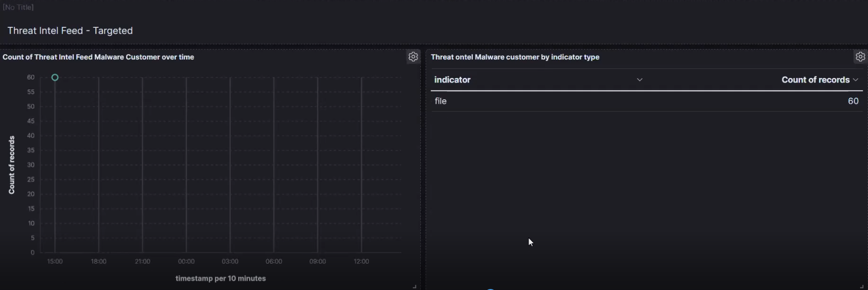Open settings gear of the indicator type panel
The width and height of the screenshot is (868, 290).
pos(860,57)
